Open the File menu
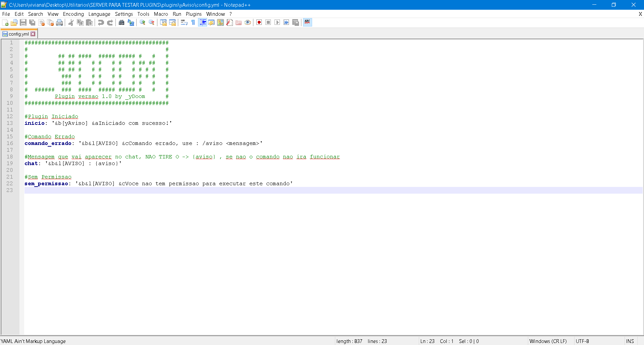 (x=6, y=14)
